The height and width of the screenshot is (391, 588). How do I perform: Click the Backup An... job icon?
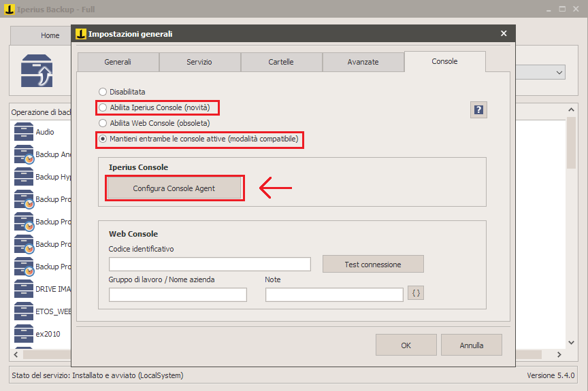(24, 154)
